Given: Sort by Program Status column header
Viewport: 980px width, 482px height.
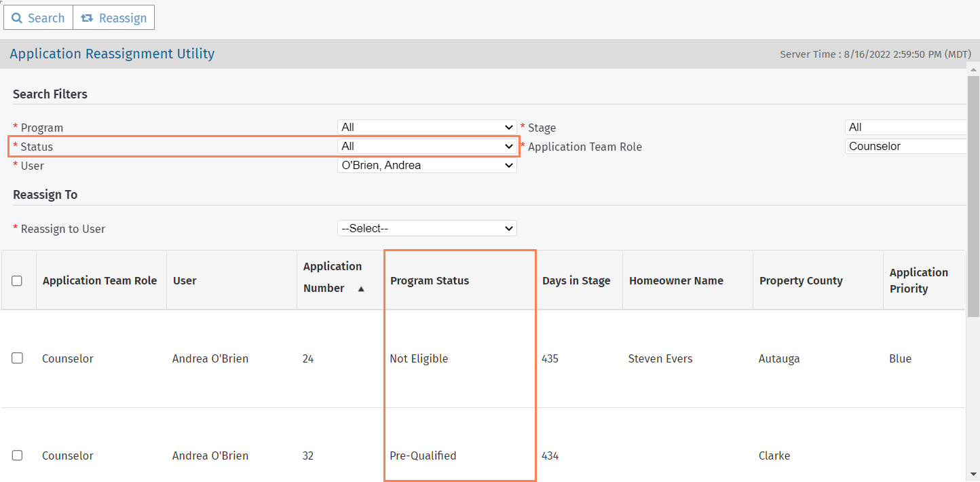Looking at the screenshot, I should point(430,280).
